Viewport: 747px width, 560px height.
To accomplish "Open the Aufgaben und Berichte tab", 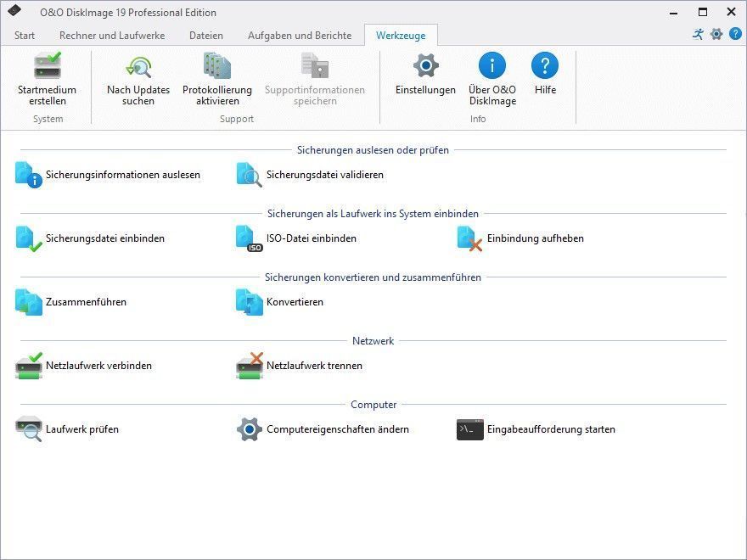I will 300,36.
